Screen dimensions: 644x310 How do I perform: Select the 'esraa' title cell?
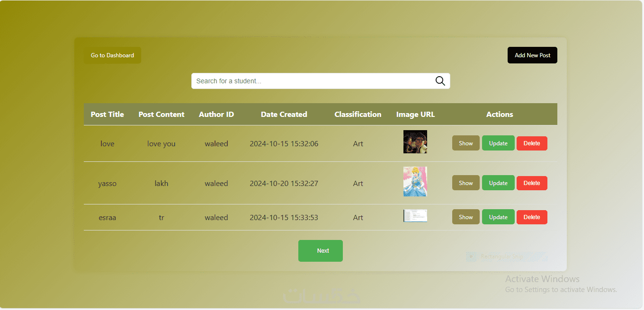tap(107, 217)
